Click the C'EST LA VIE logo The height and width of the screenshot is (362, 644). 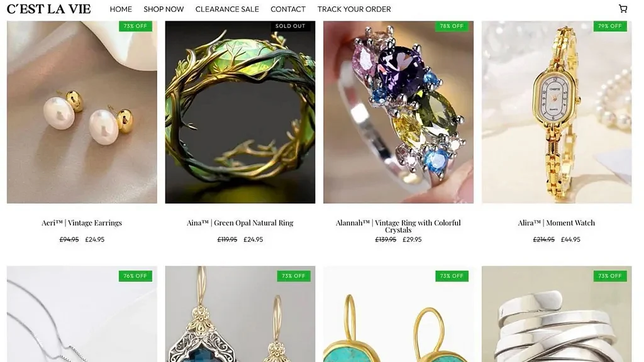click(x=48, y=9)
